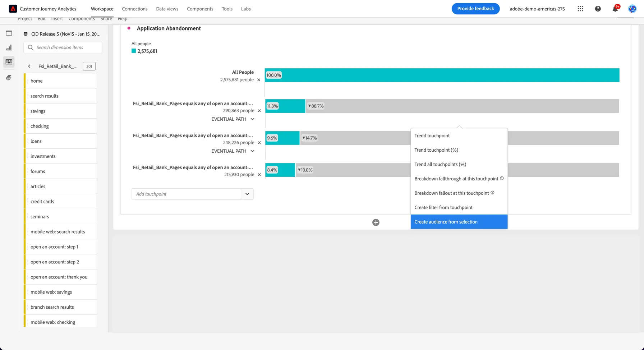The width and height of the screenshot is (644, 350).
Task: Open the notifications bell icon
Action: [x=615, y=9]
